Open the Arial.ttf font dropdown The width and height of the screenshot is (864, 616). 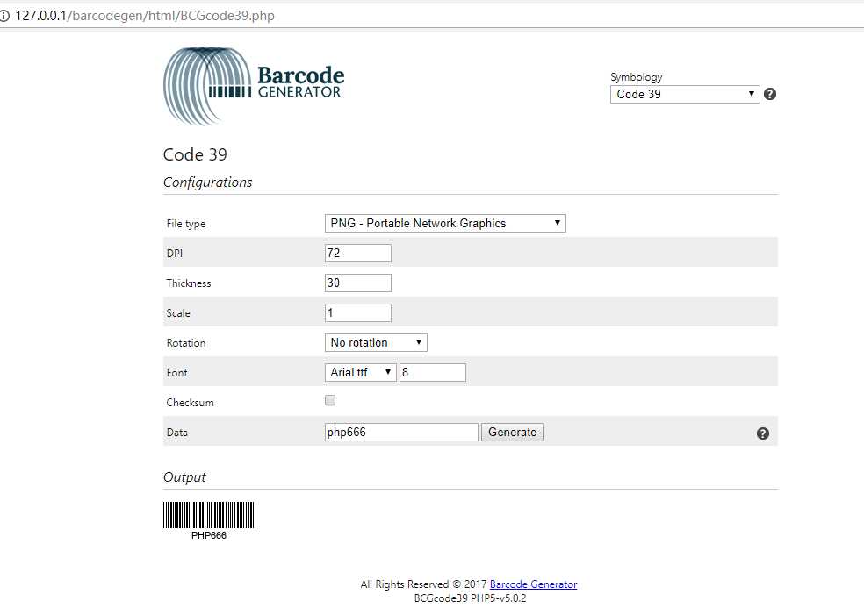[x=360, y=372]
